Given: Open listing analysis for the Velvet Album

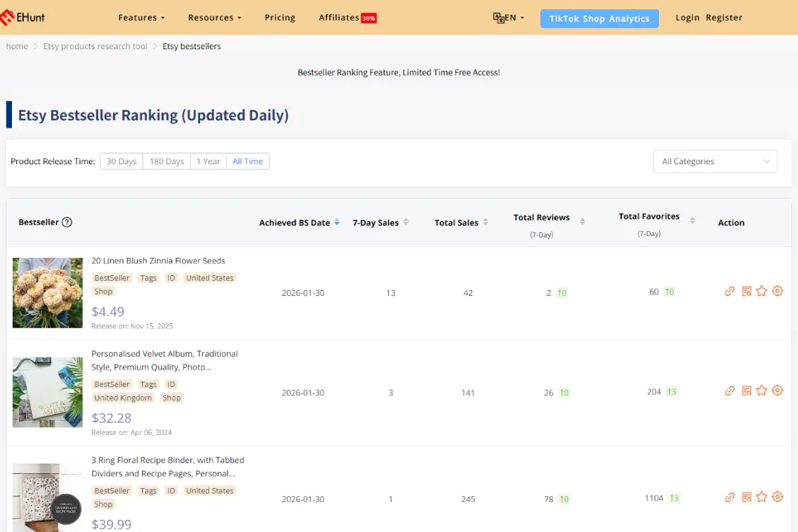Looking at the screenshot, I should coord(746,390).
